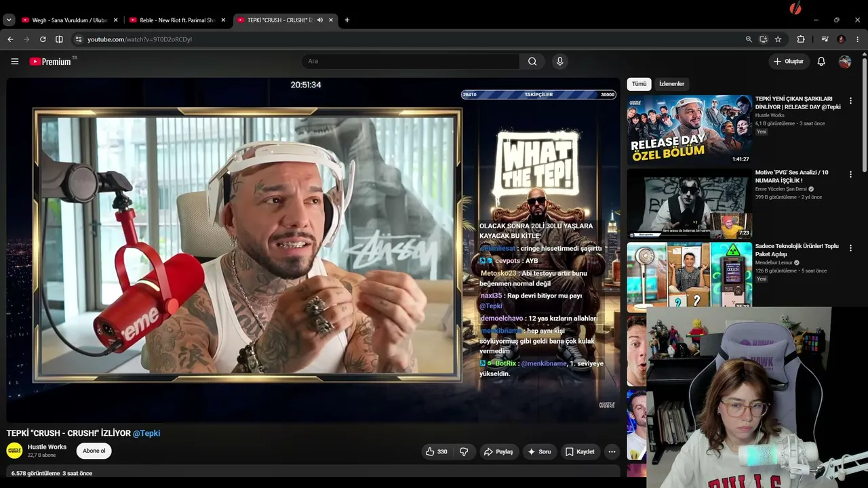Open the notifications bell

[821, 62]
